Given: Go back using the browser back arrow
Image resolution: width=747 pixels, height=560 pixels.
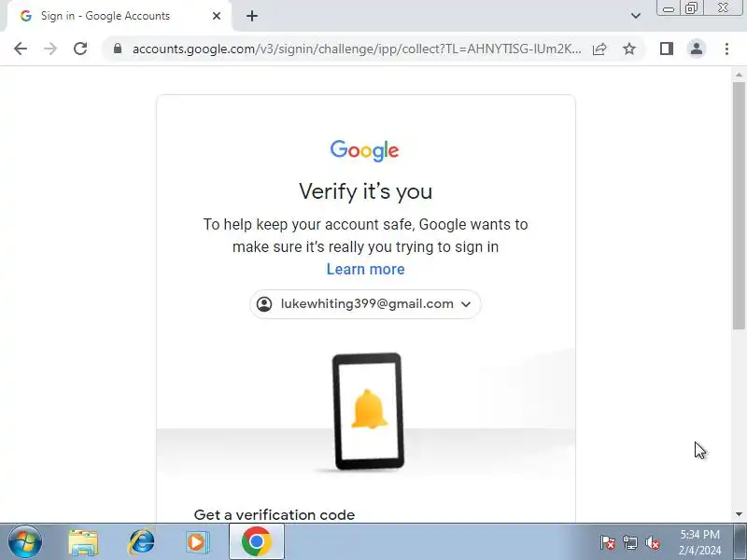Looking at the screenshot, I should 21,49.
